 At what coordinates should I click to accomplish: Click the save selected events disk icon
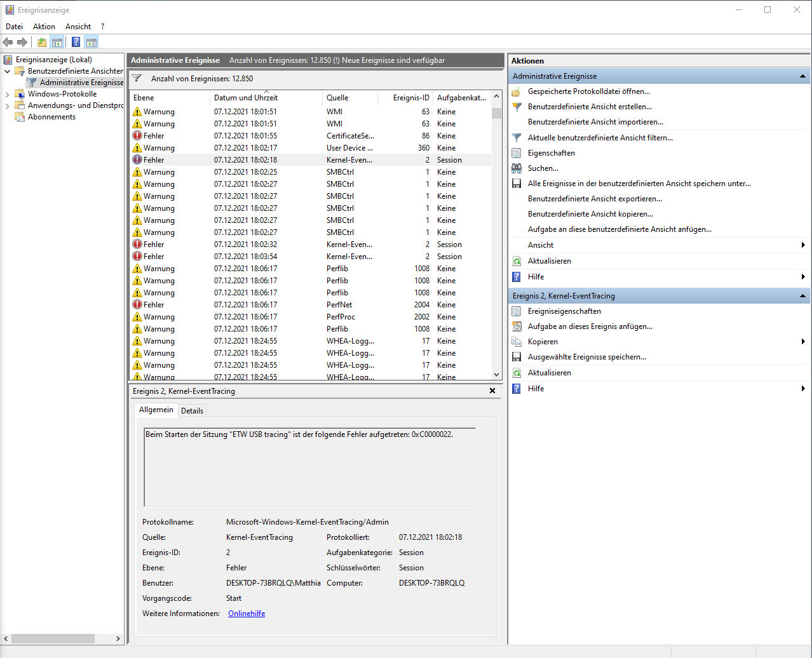[517, 357]
